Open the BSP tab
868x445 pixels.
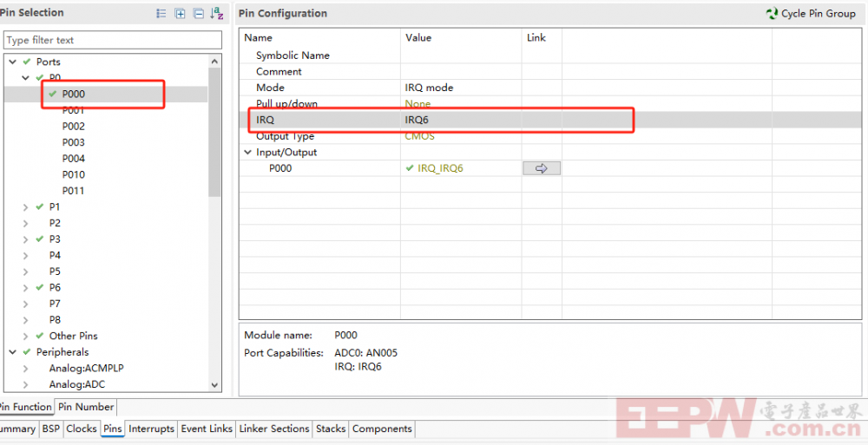pos(51,429)
